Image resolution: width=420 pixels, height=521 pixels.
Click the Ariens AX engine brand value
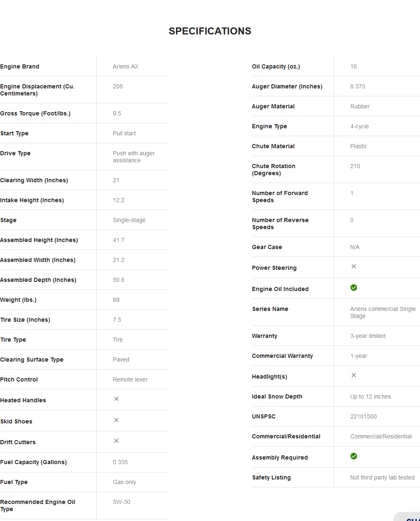[x=125, y=66]
